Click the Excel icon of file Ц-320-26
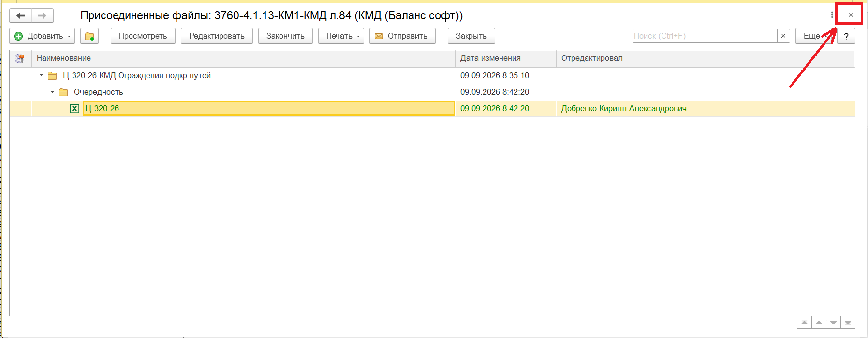 click(x=74, y=109)
